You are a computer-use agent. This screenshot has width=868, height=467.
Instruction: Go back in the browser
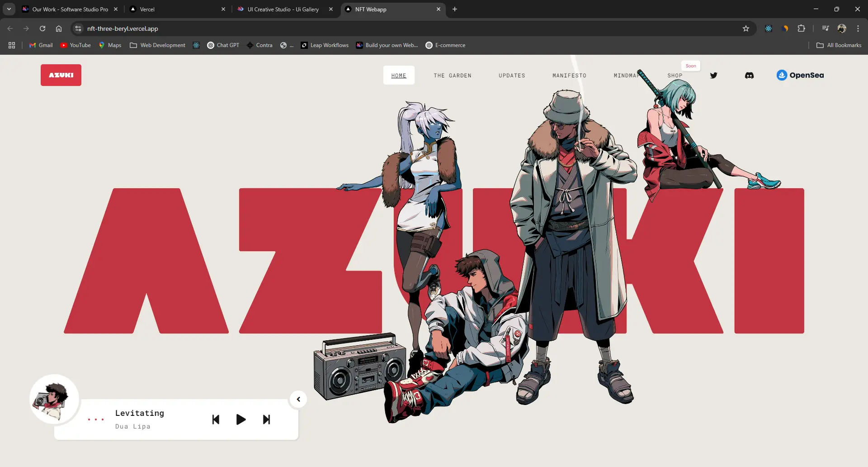10,29
